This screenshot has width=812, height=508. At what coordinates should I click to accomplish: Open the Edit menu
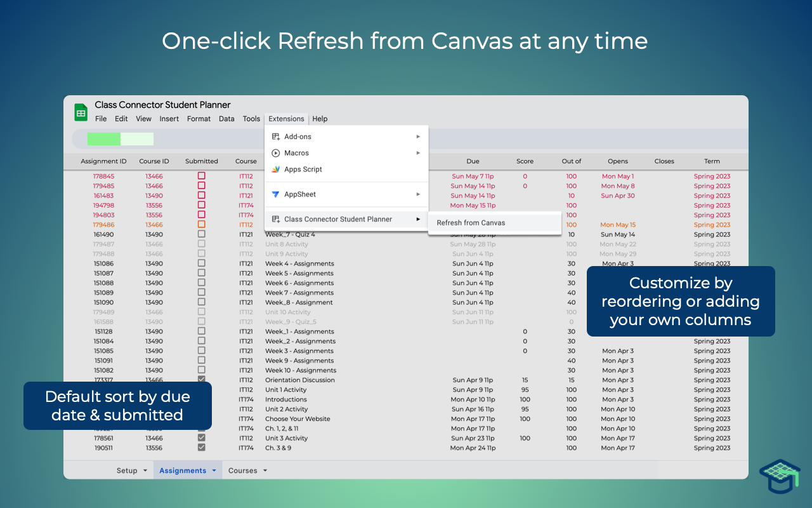pos(121,119)
